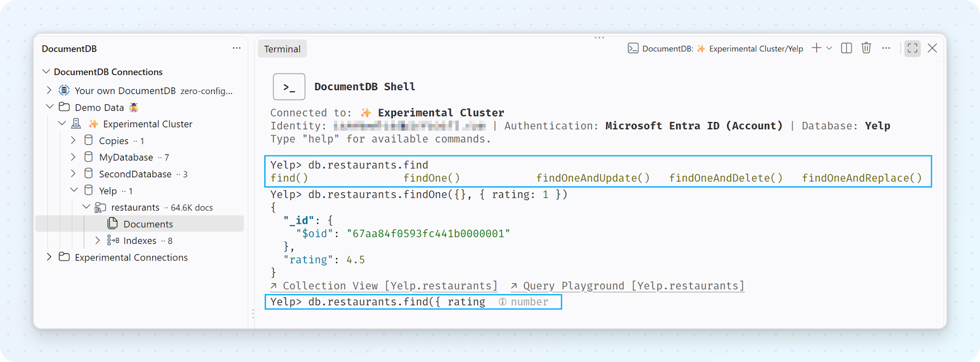The image size is (980, 362).
Task: Expand the Experimental Connections folder
Action: point(49,257)
